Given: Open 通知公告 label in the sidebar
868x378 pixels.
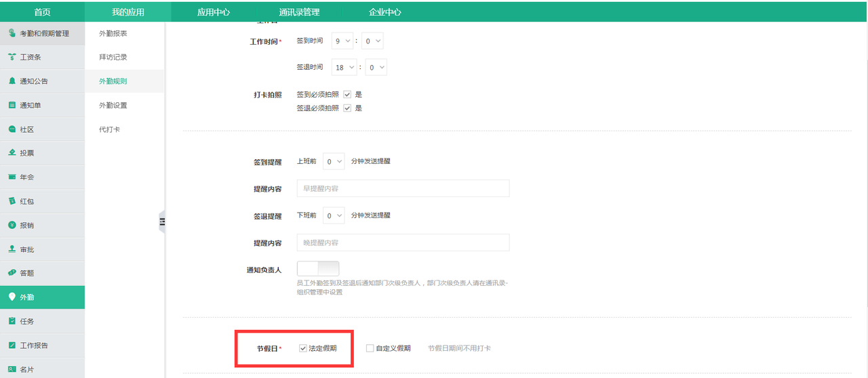Looking at the screenshot, I should (x=34, y=81).
